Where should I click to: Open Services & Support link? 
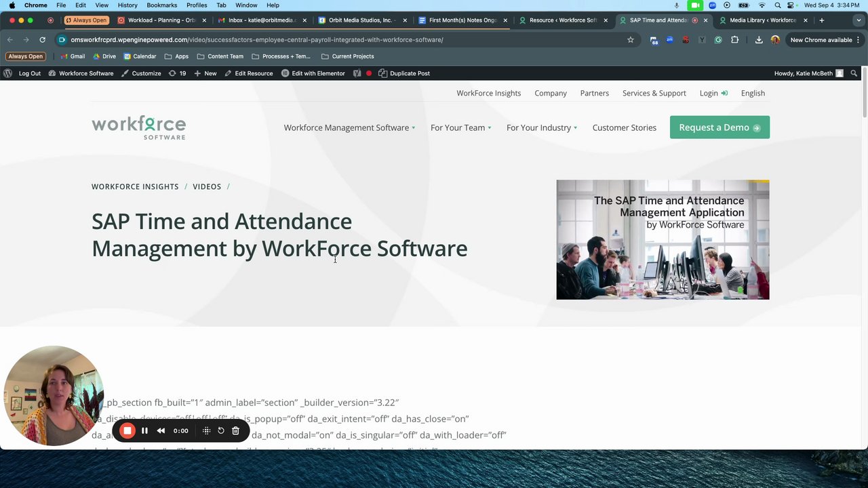click(654, 93)
